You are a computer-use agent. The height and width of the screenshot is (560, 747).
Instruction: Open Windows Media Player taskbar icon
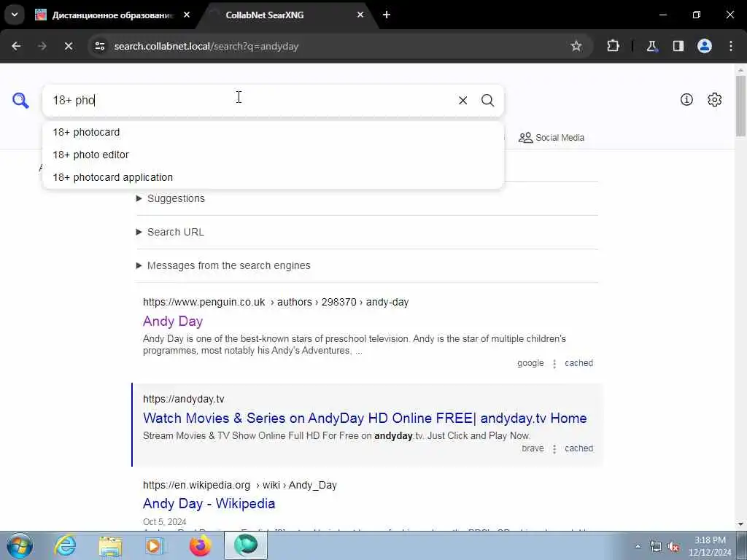pyautogui.click(x=155, y=545)
